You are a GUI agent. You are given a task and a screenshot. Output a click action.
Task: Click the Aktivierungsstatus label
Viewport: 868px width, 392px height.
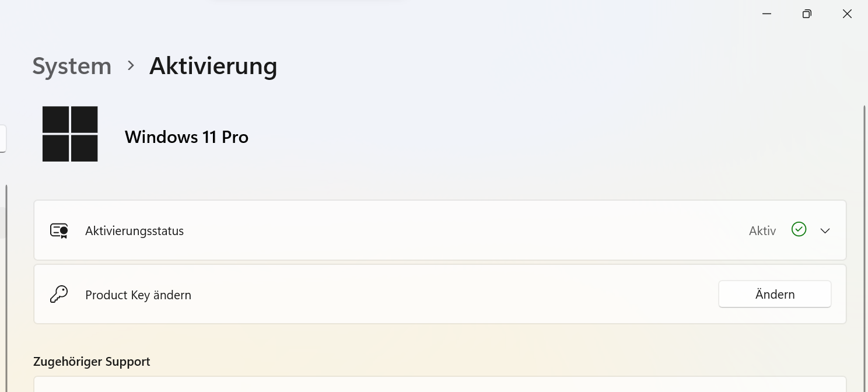(134, 231)
